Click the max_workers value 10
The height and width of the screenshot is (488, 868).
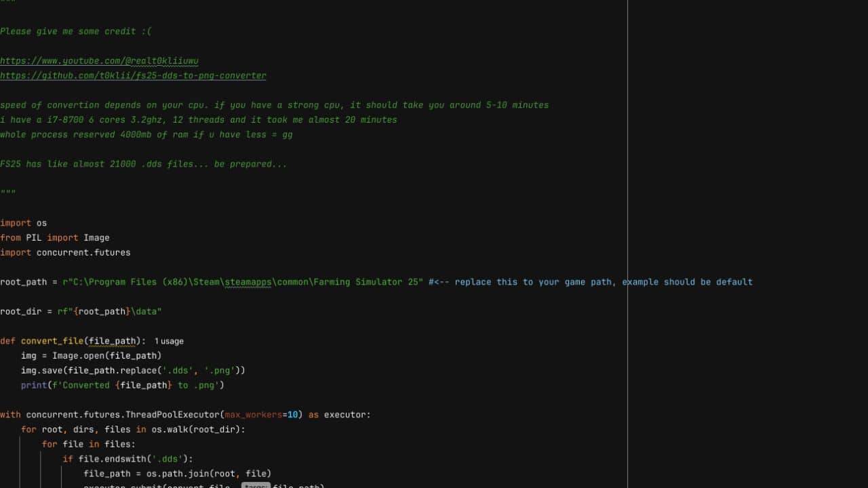(292, 415)
